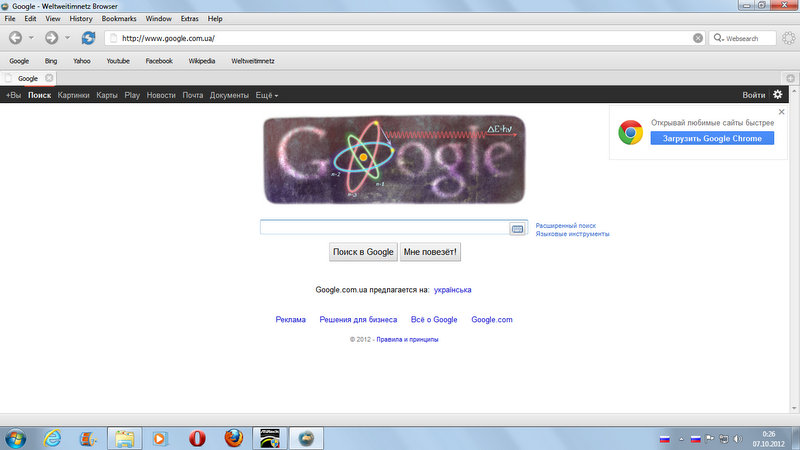This screenshot has width=800, height=450.
Task: Open the Help menu
Action: point(215,18)
